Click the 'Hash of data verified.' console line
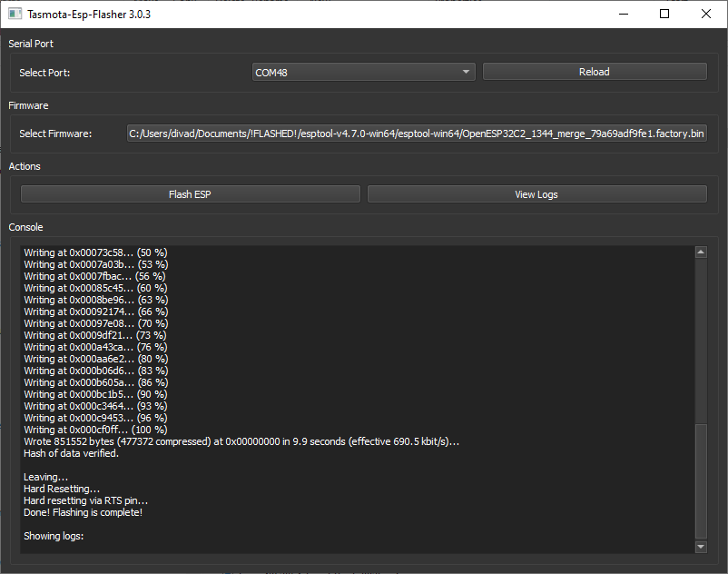The height and width of the screenshot is (574, 728). [71, 453]
